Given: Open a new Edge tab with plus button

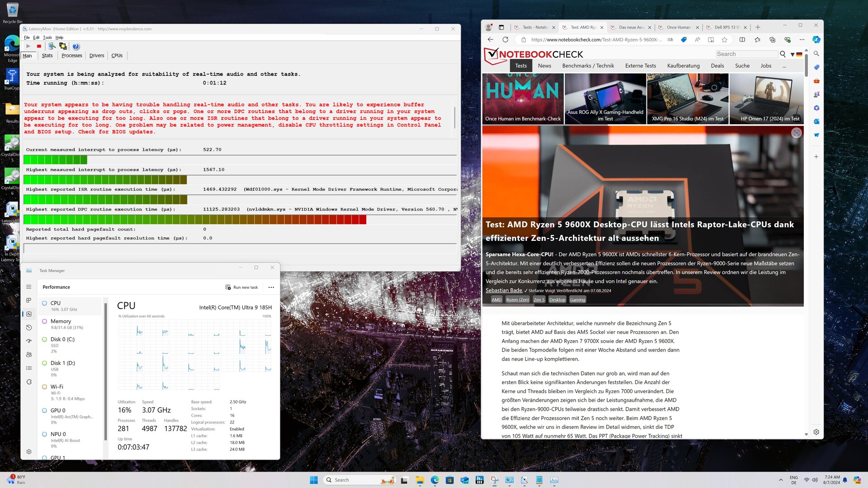Looking at the screenshot, I should point(758,27).
